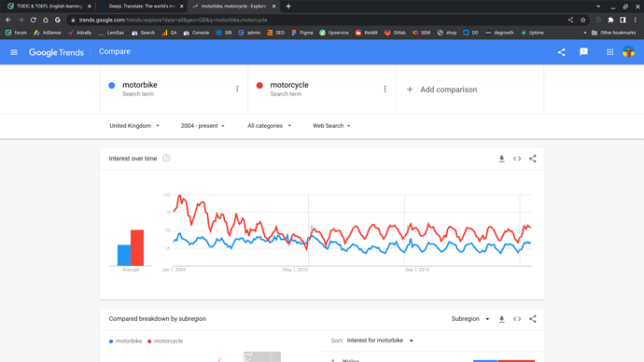Open embed code for Interest over time

(517, 159)
